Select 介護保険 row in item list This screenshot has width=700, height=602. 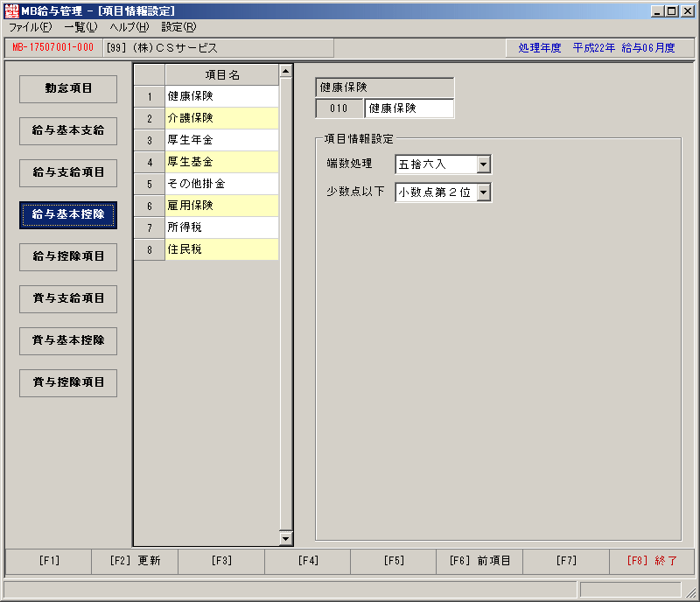[222, 118]
